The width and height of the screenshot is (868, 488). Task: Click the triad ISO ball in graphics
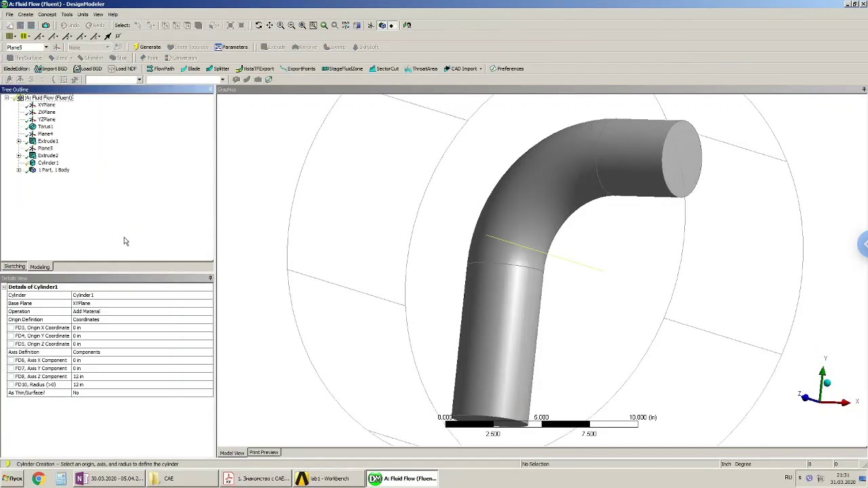pyautogui.click(x=827, y=384)
